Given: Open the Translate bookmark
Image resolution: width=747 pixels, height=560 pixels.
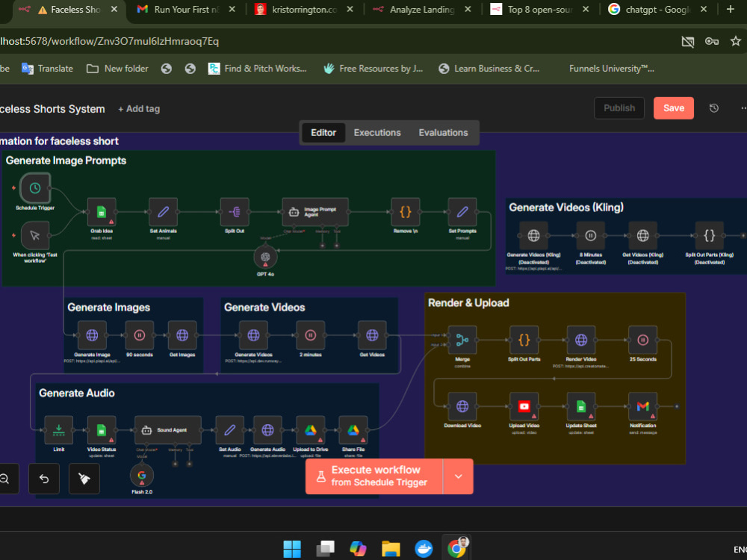Looking at the screenshot, I should click(47, 69).
